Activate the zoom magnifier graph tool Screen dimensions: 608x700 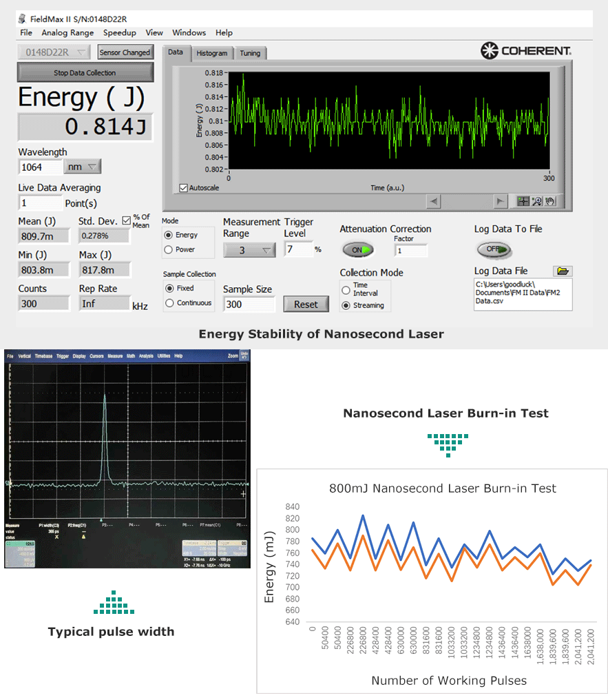tap(536, 201)
